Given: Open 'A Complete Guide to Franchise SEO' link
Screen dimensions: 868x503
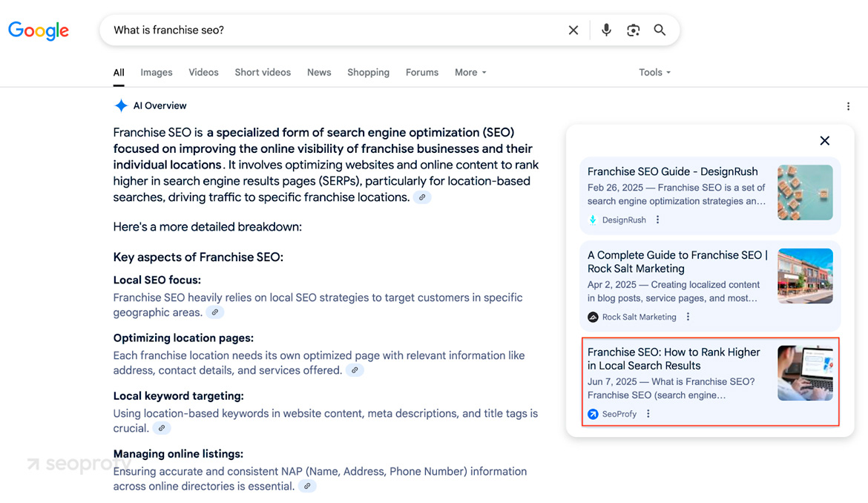Looking at the screenshot, I should pyautogui.click(x=677, y=262).
